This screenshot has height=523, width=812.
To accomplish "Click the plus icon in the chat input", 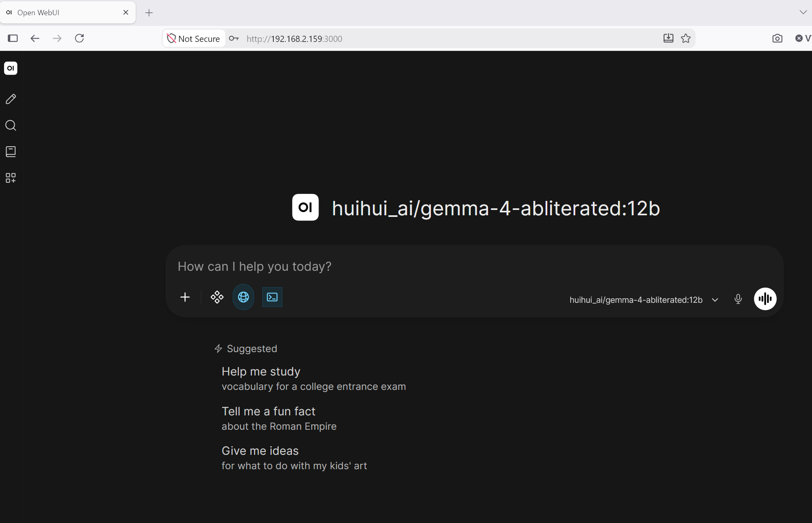I will [185, 297].
